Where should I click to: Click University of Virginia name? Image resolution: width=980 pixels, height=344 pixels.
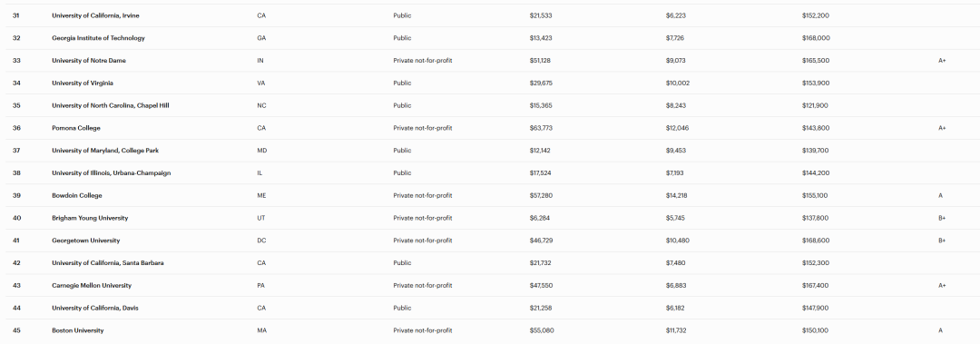(x=83, y=84)
